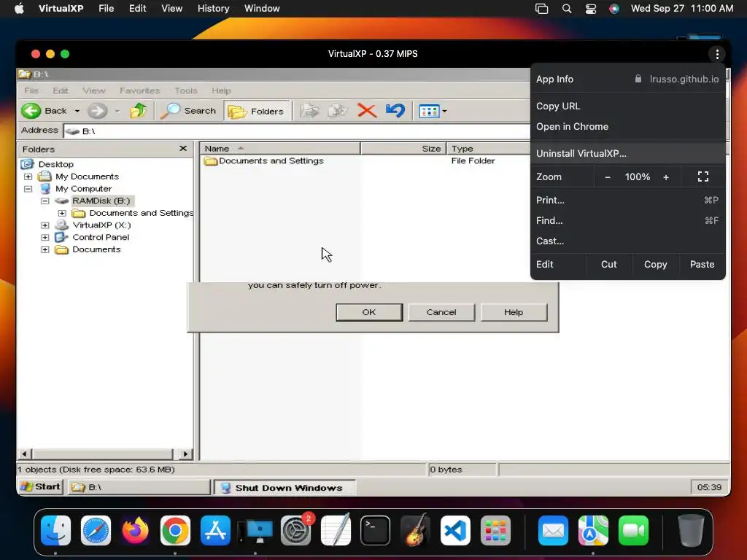Screen dimensions: 747x560
Task: Click OK in shutdown dialog
Action: (x=369, y=312)
